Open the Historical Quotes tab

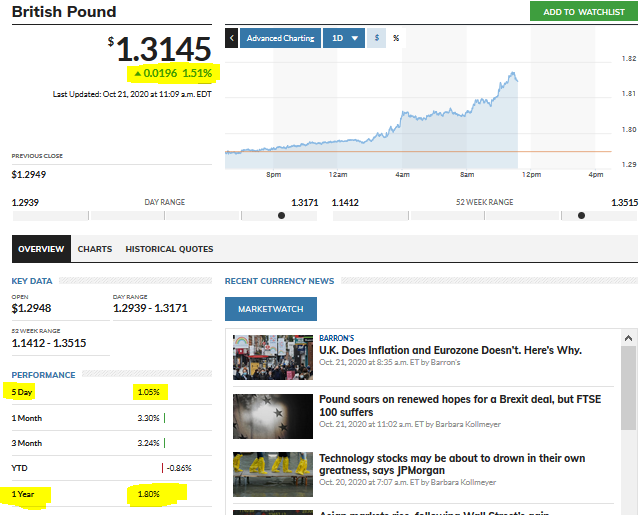(x=169, y=249)
